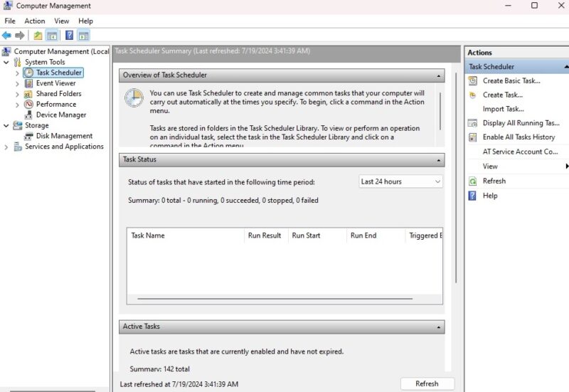Click the System Tools icon in tree
The height and width of the screenshot is (392, 569).
[17, 62]
